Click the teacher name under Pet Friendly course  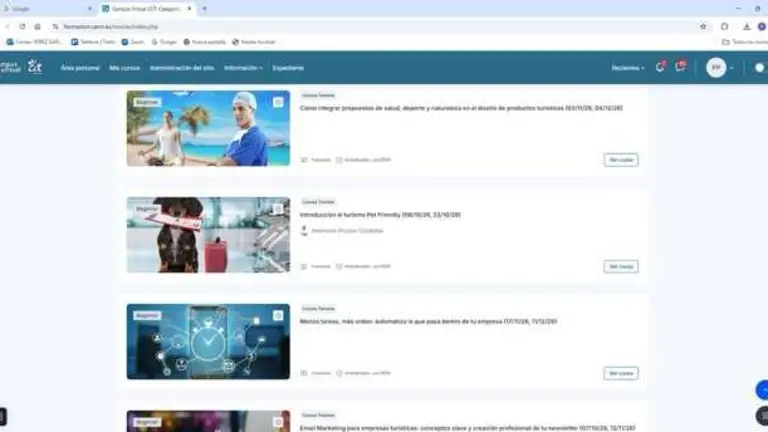pos(347,231)
